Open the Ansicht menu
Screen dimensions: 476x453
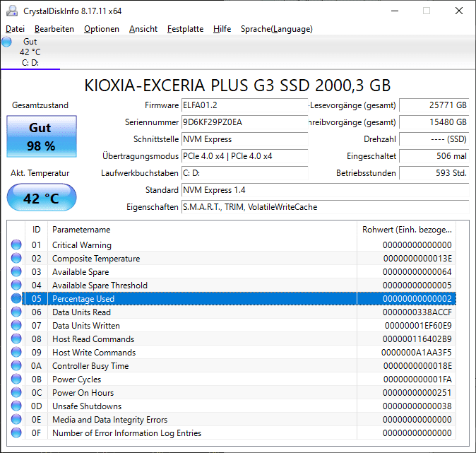[143, 29]
